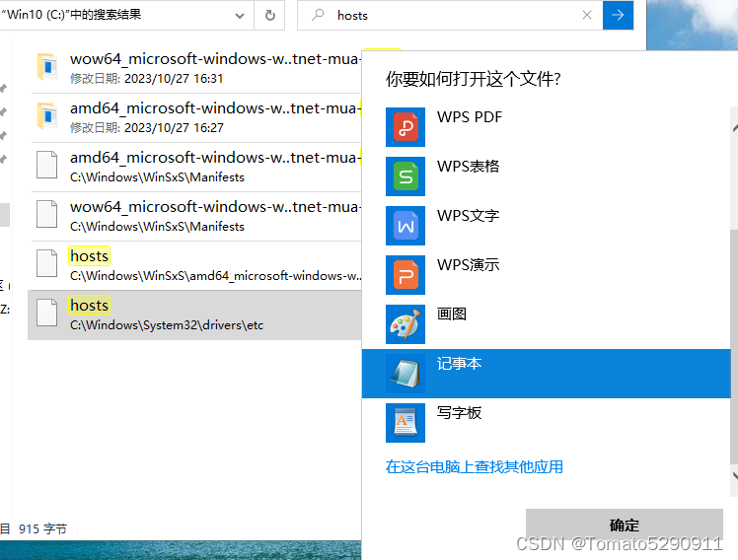Viewport: 738px width, 560px height.
Task: Select the WPS演示 app icon
Action: pyautogui.click(x=406, y=275)
